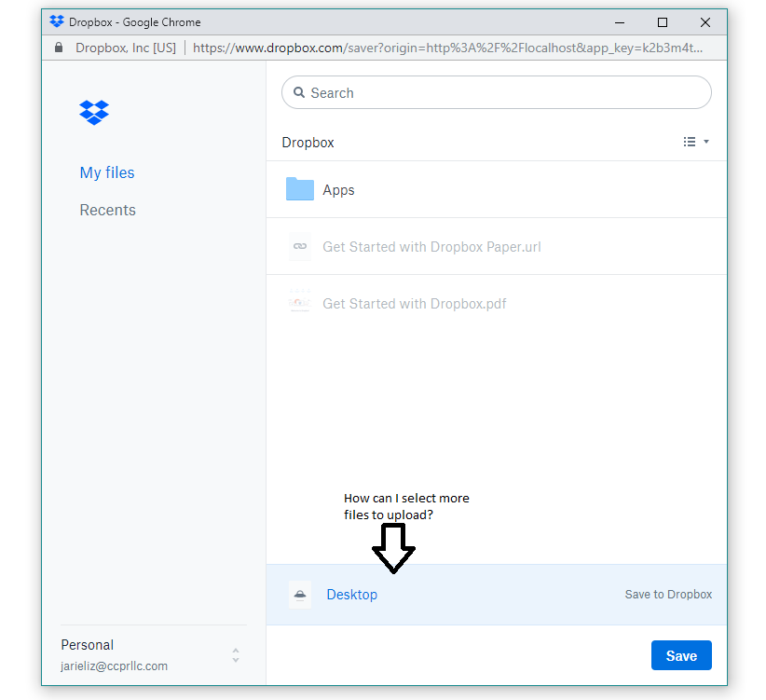The height and width of the screenshot is (700, 766).
Task: Click the padlock icon in the address bar
Action: 58,46
